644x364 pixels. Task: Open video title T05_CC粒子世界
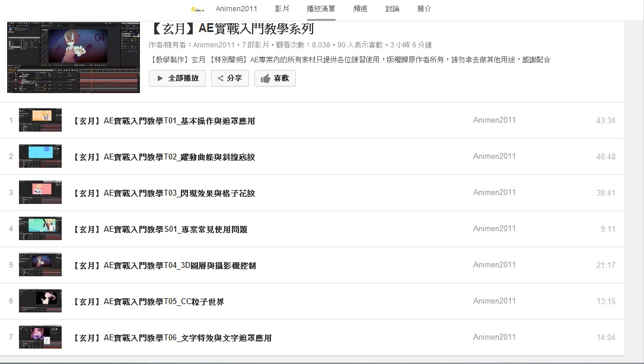(x=148, y=302)
